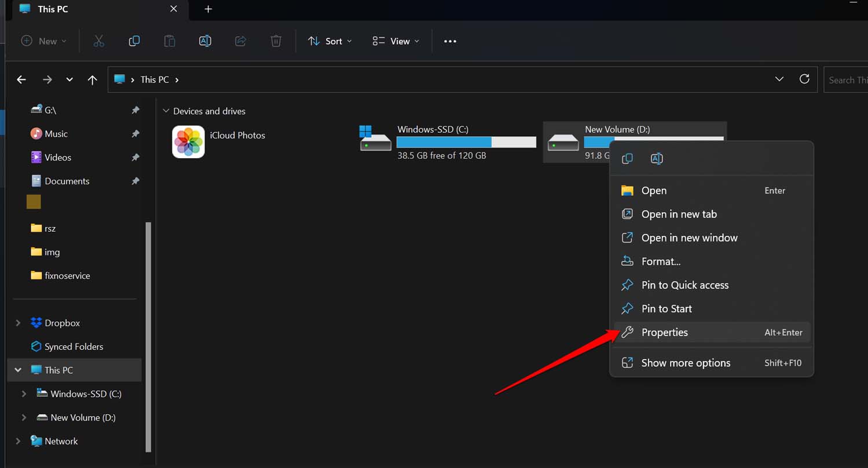Viewport: 868px width, 468px height.
Task: Click the Search This PC field
Action: pyautogui.click(x=847, y=80)
